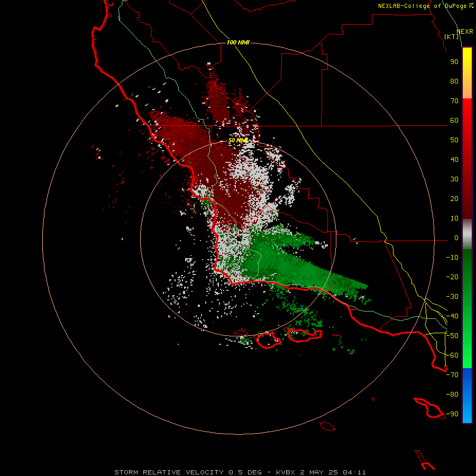Select the 100 NMI range ring label
The height and width of the screenshot is (476, 476).
[238, 42]
